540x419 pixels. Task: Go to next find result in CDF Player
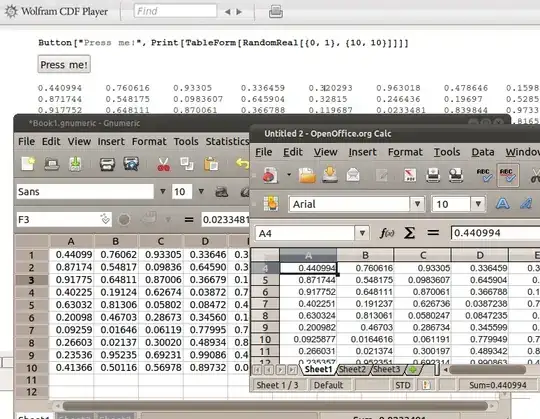coord(239,12)
